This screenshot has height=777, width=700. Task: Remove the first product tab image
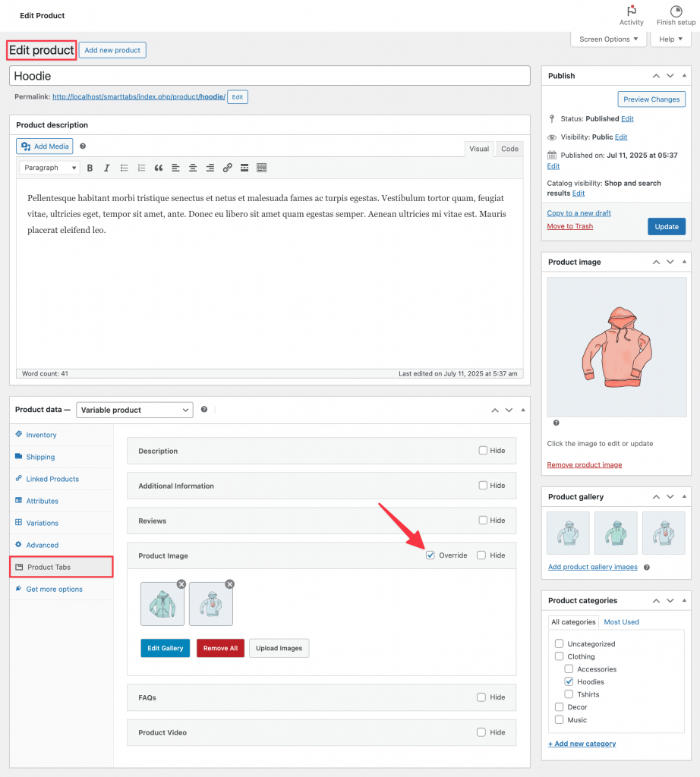point(181,584)
